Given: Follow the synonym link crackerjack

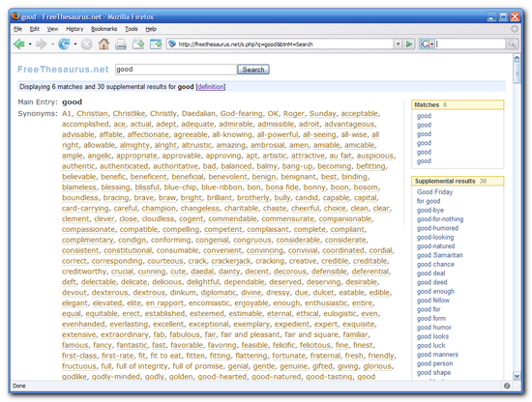Looking at the screenshot, I should click(231, 261).
